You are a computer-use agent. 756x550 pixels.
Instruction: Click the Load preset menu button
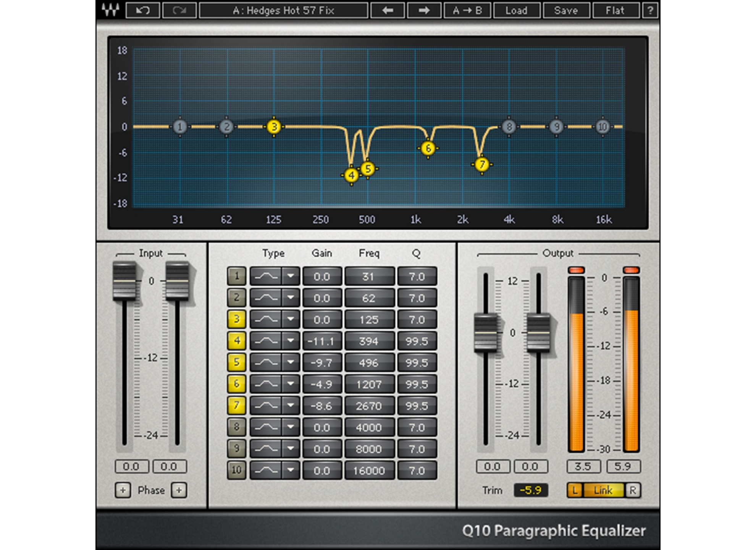[516, 10]
